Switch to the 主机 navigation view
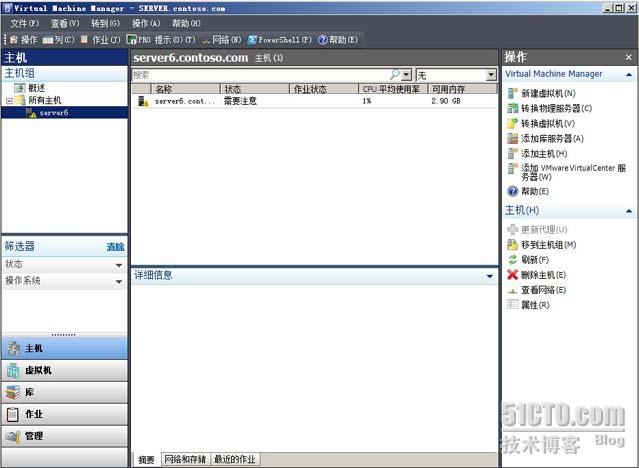 64,348
